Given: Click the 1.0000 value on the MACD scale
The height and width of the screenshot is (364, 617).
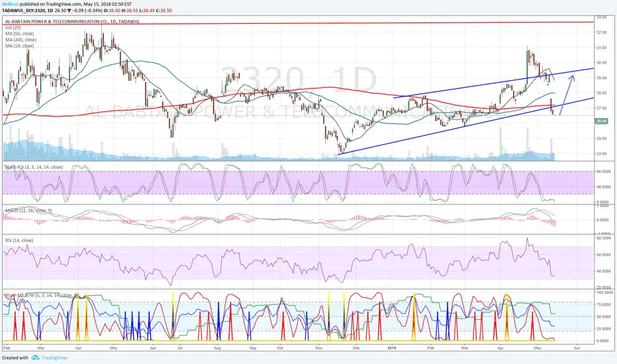Looking at the screenshot, I should 603,206.
